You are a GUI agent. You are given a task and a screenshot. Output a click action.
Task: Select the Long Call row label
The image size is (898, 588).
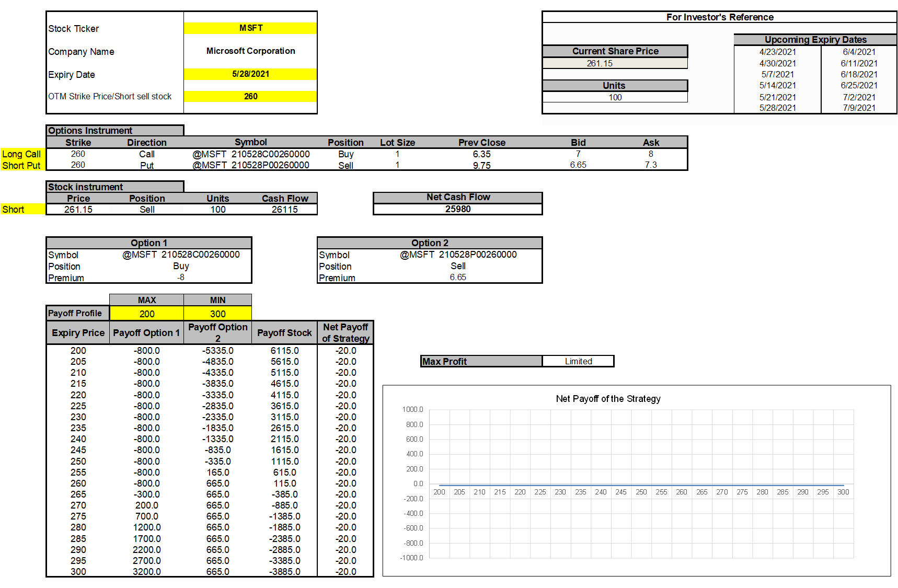pyautogui.click(x=22, y=154)
